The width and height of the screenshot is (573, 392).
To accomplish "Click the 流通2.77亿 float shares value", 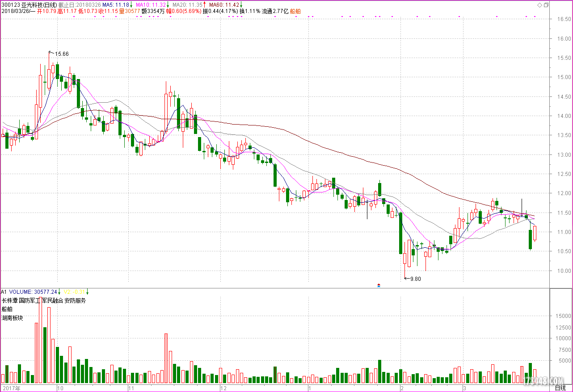I will coord(275,11).
